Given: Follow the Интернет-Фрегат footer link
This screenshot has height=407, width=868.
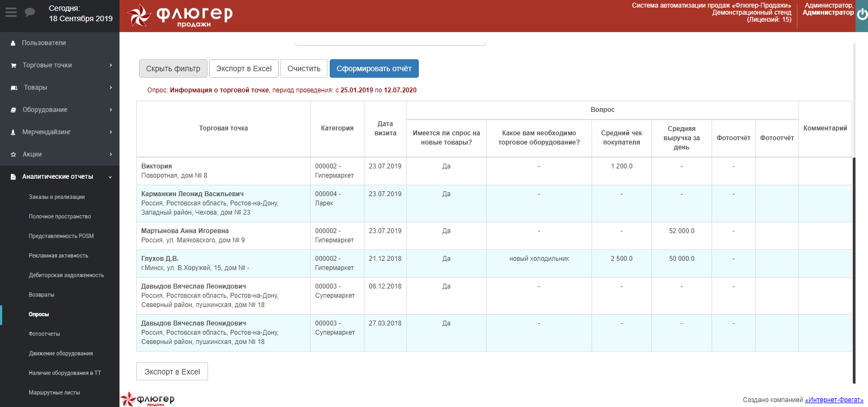Looking at the screenshot, I should 834,400.
